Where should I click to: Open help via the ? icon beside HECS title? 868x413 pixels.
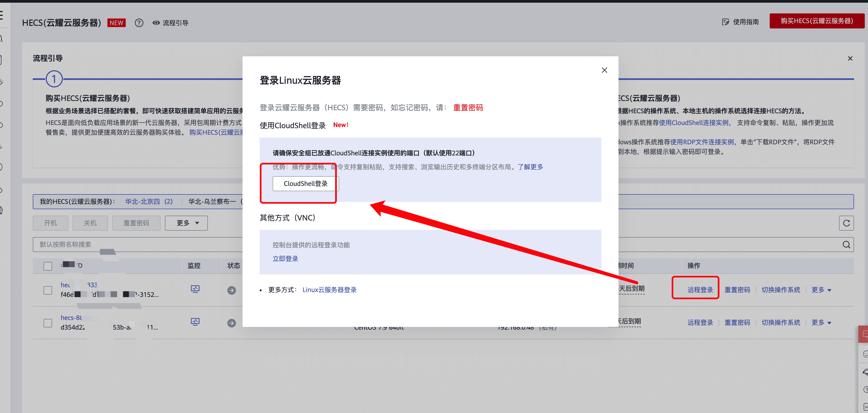[x=139, y=23]
